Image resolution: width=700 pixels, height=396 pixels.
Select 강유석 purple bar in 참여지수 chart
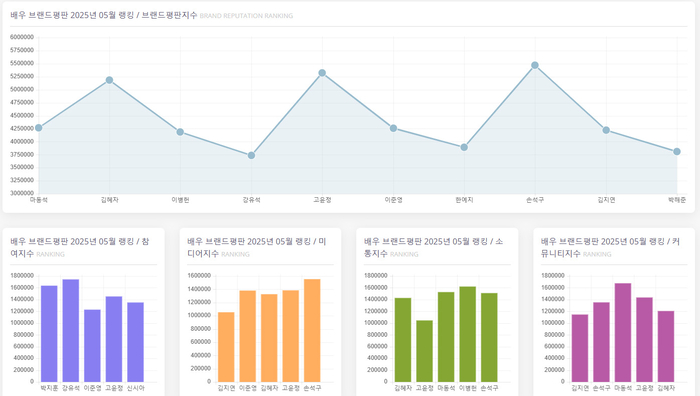click(x=71, y=330)
